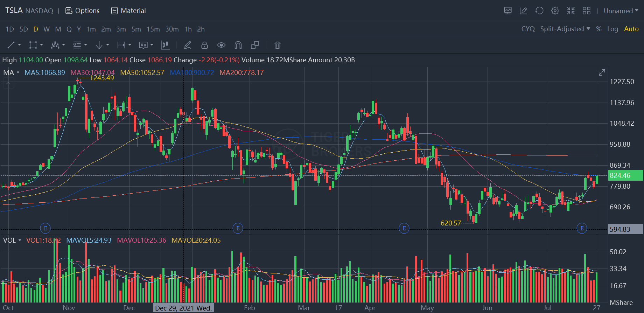Toggle the lock drawings icon
The height and width of the screenshot is (313, 644).
pyautogui.click(x=204, y=45)
